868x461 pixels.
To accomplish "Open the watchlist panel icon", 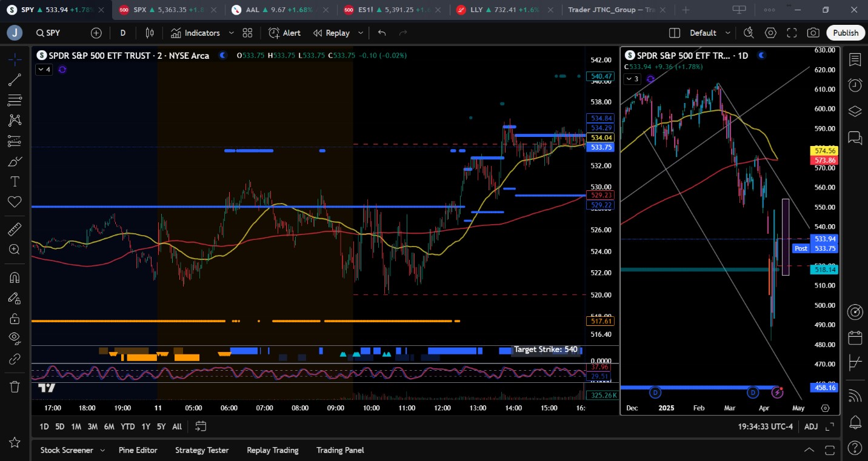I will [x=855, y=59].
